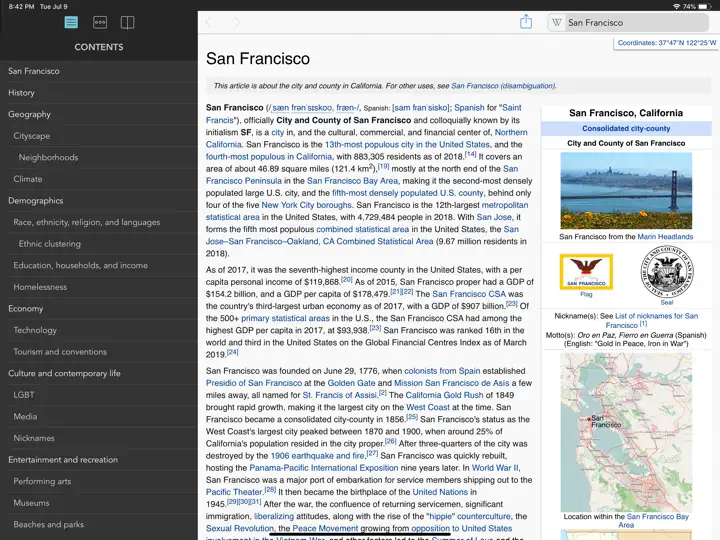The height and width of the screenshot is (540, 720).
Task: Go back with the left arrow
Action: [209, 22]
